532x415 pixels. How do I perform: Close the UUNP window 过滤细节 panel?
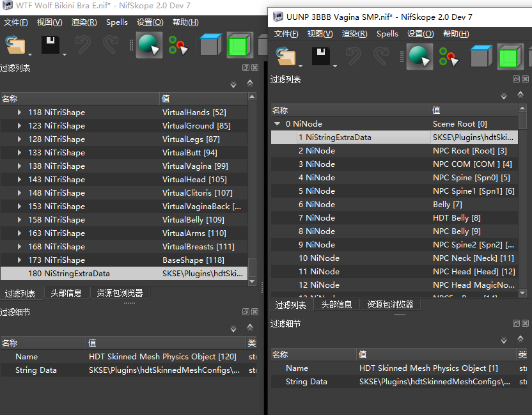pyautogui.click(x=525, y=324)
